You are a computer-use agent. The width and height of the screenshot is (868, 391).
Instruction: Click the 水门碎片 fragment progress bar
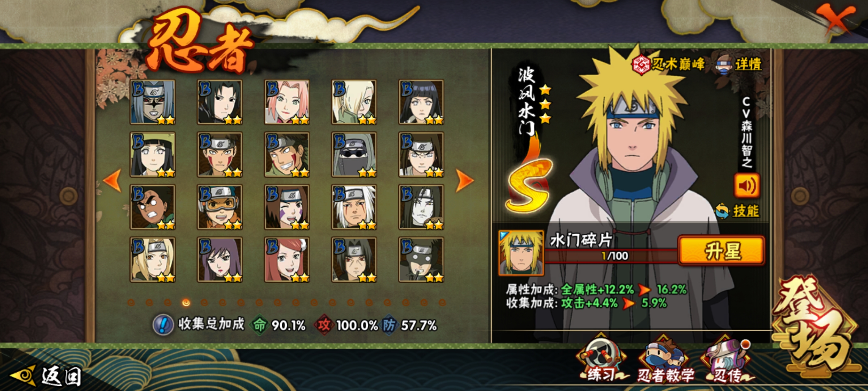[611, 256]
